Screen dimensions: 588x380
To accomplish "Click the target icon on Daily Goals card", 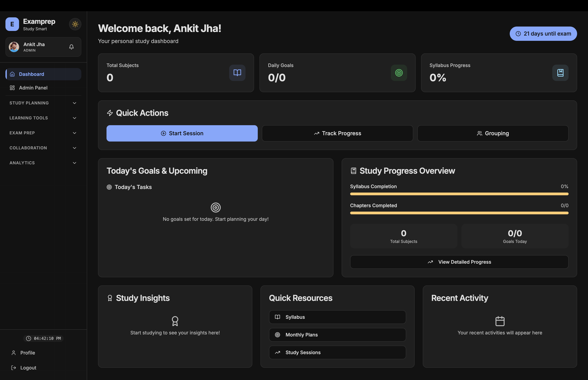I will pos(399,72).
